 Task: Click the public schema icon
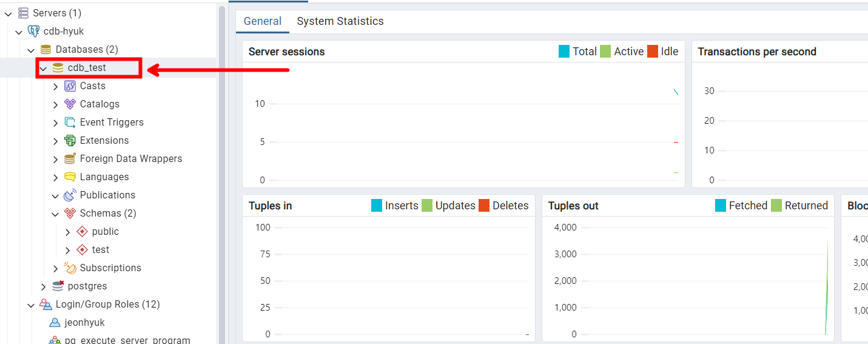tap(82, 232)
